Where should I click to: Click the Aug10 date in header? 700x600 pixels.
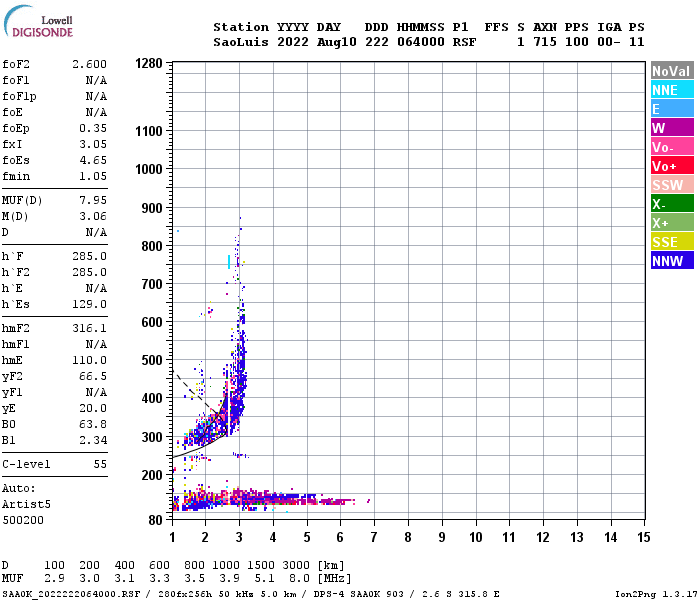337,42
